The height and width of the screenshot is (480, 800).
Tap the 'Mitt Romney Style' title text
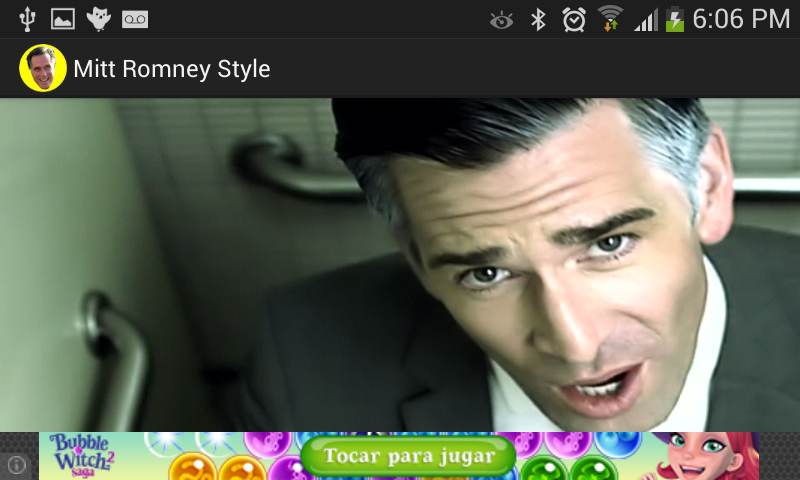(171, 69)
